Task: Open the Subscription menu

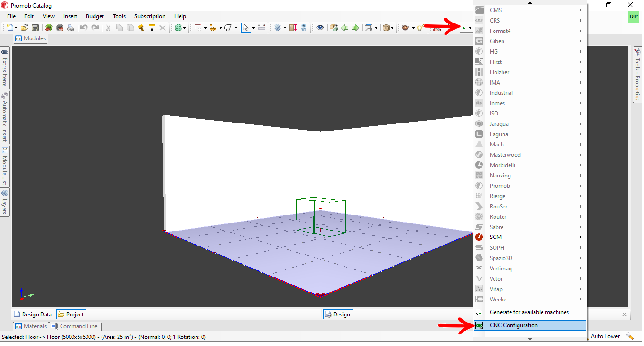Action: [x=150, y=16]
